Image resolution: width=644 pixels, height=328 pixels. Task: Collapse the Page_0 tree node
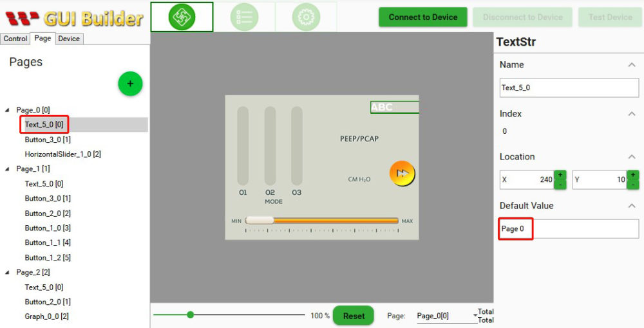pos(8,110)
